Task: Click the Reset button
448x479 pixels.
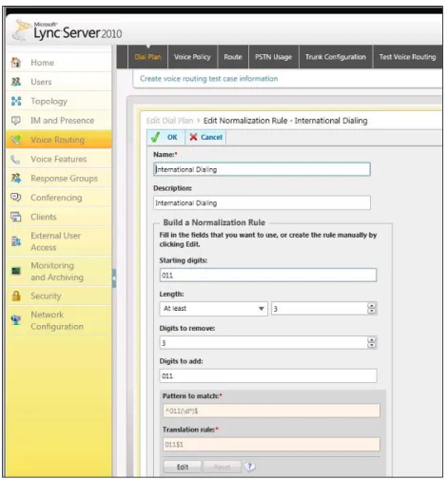Action: coord(223,467)
